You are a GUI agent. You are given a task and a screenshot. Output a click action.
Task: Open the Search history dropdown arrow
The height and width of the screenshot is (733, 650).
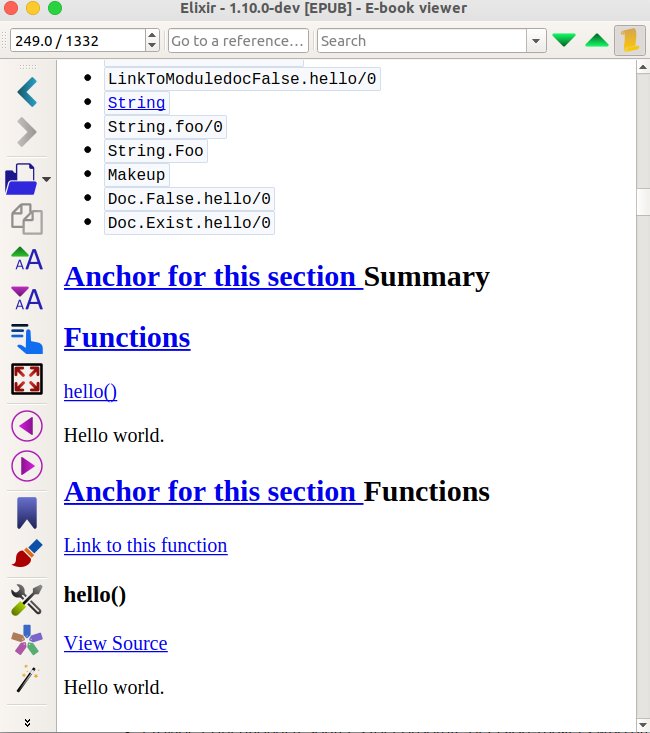coord(536,41)
